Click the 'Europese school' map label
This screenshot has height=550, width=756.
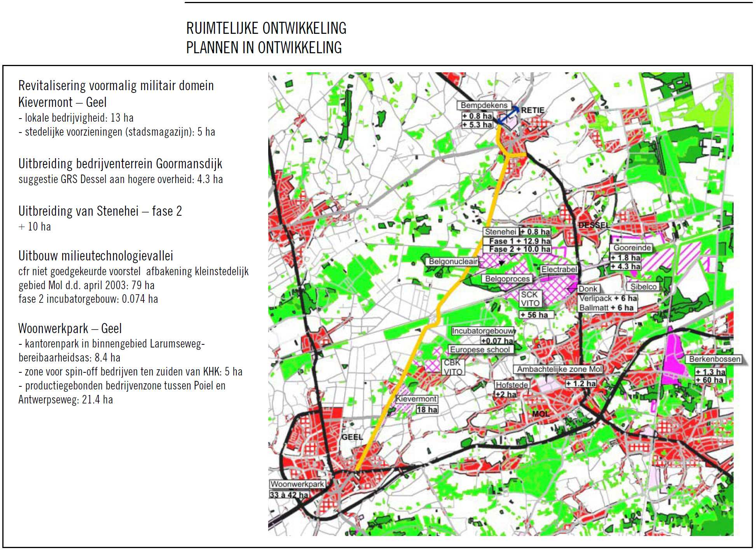pyautogui.click(x=480, y=350)
